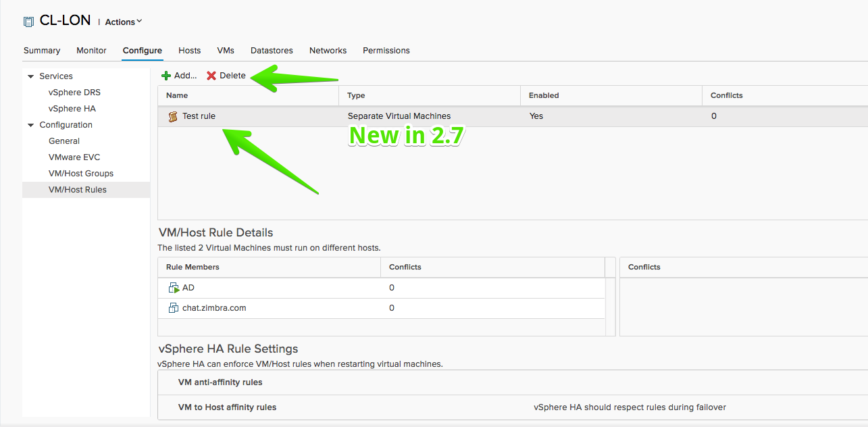Click the VM anti-affinity rules row
Viewport: 868px width, 427px height.
[513, 382]
